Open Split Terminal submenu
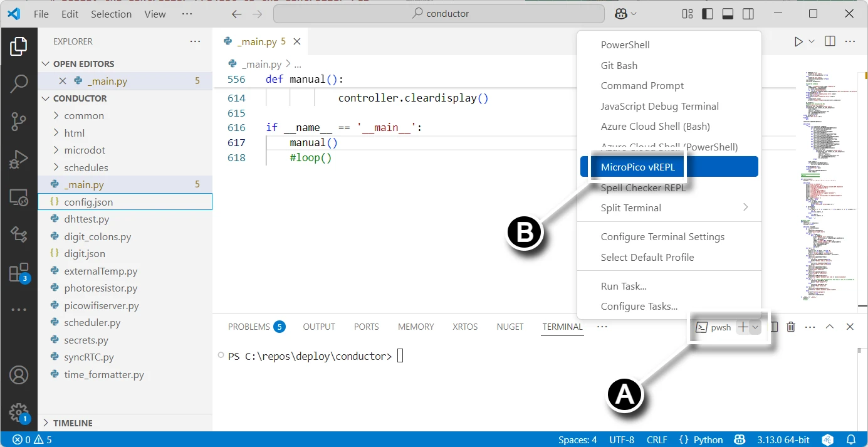The image size is (868, 447). [x=669, y=208]
